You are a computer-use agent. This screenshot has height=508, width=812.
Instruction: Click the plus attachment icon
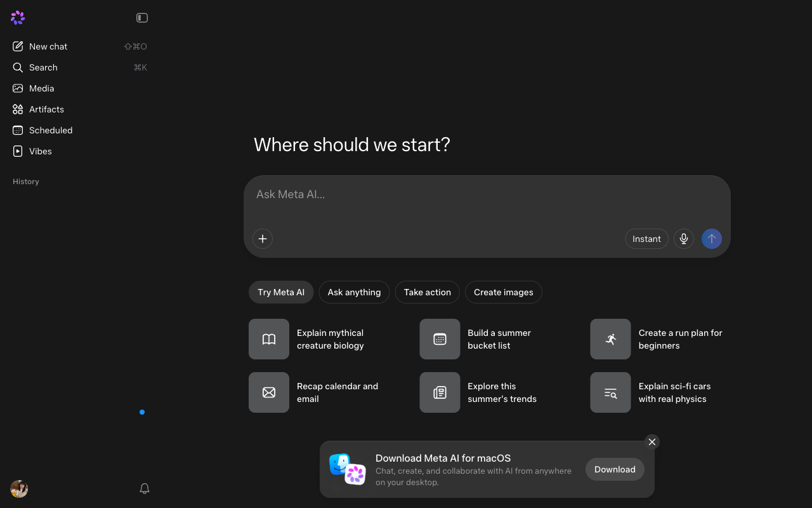(x=263, y=239)
